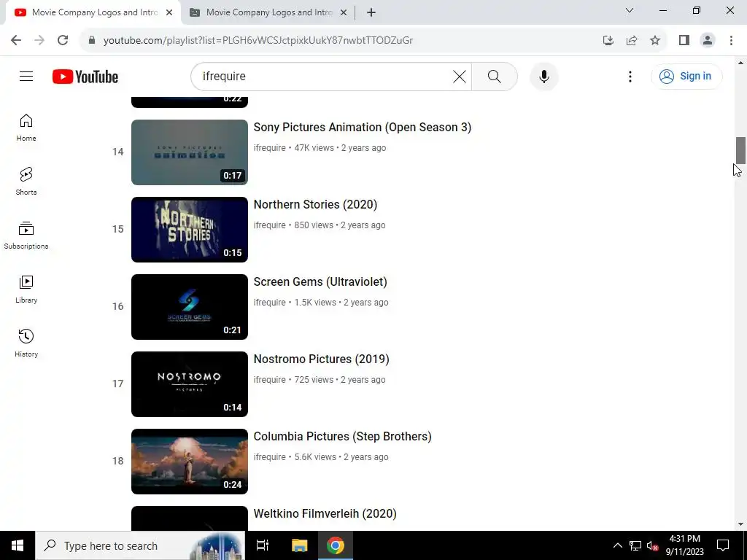Image resolution: width=747 pixels, height=560 pixels.
Task: Open the taskbar clock and date
Action: click(x=684, y=545)
